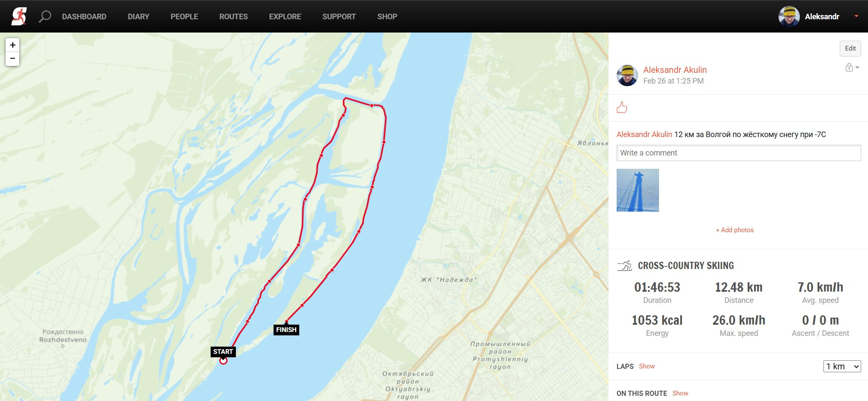Screen dimensions: 868x401
Task: Click the Edit button
Action: tap(850, 48)
